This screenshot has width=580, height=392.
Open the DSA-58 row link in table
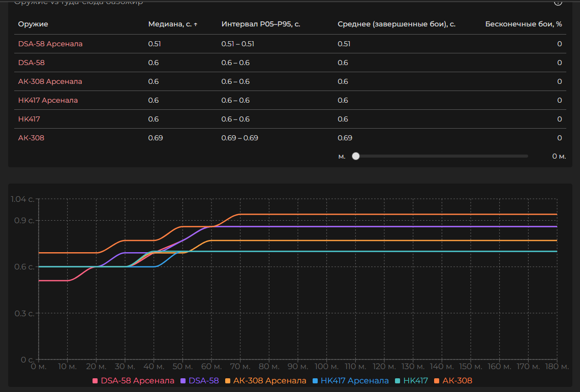click(32, 63)
